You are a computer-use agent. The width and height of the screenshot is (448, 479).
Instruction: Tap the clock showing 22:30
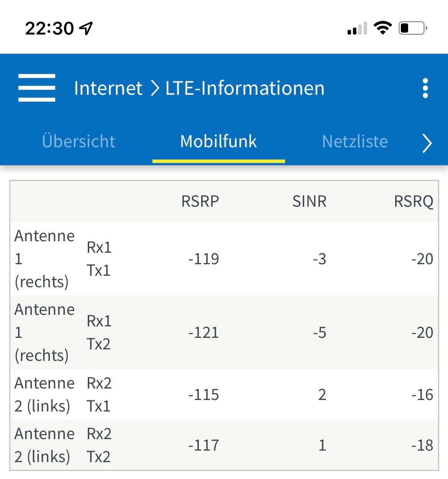click(x=49, y=28)
